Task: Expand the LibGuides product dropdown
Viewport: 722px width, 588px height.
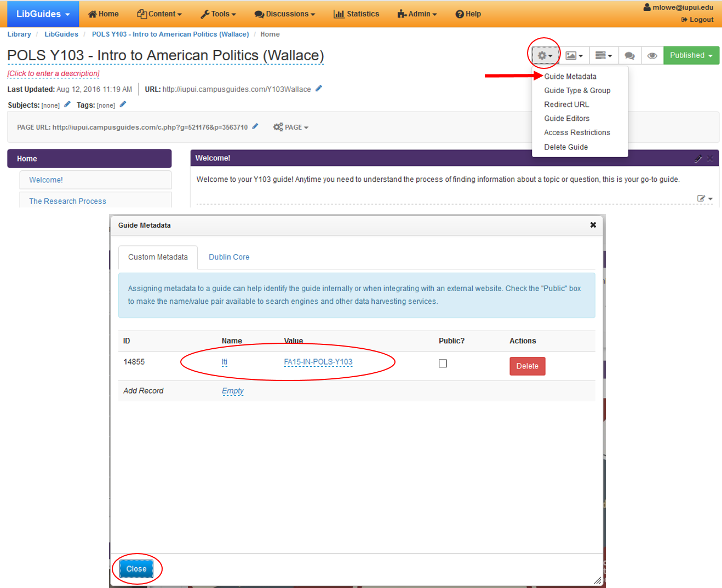Action: pos(42,14)
